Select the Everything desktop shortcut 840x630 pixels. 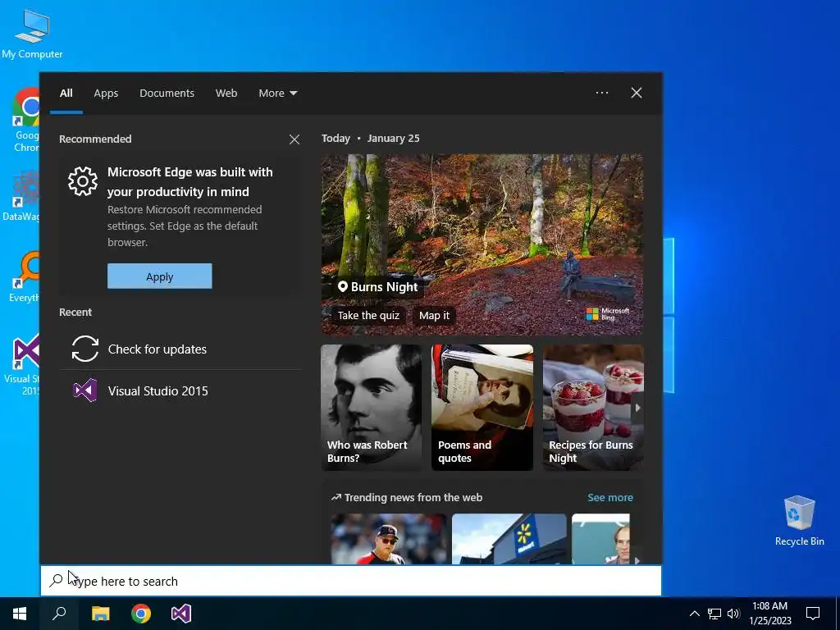pos(25,276)
